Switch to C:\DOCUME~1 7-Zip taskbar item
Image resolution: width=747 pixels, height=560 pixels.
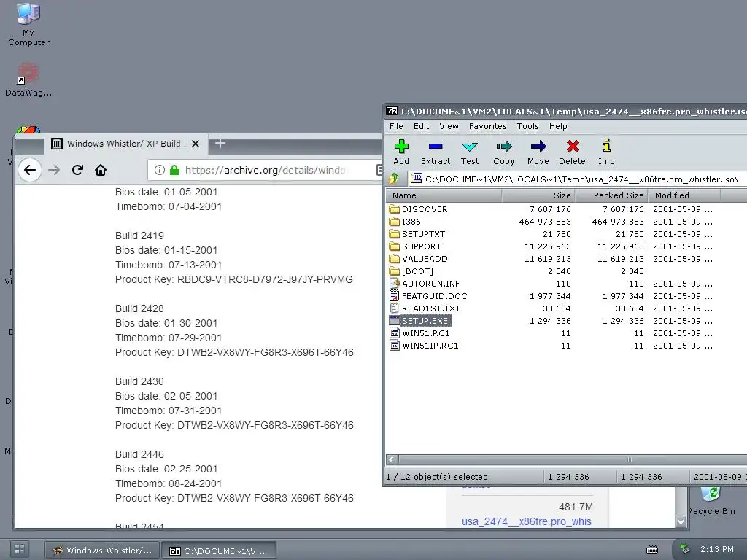coord(219,551)
